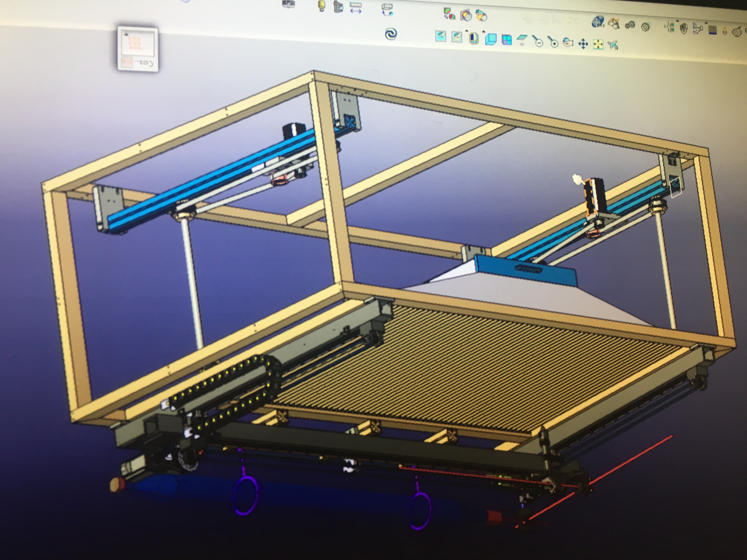Select the blue grid table icon
Image resolution: width=747 pixels, height=560 pixels.
pos(712,30)
